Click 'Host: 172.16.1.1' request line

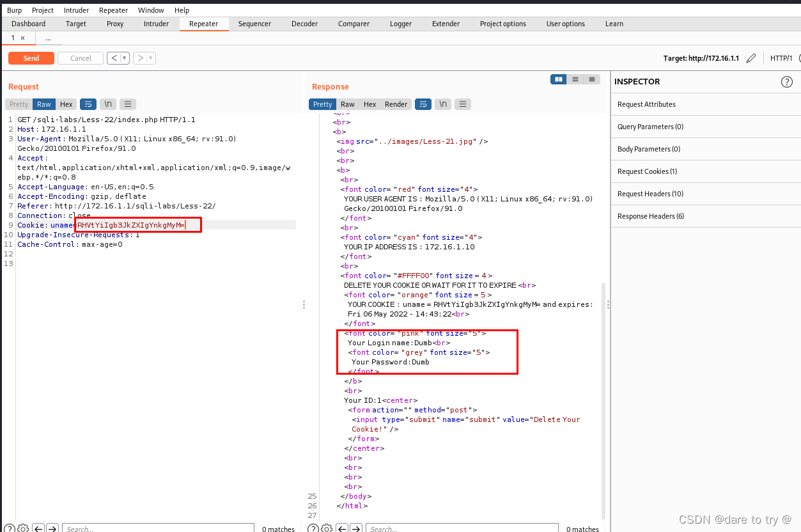[52, 129]
